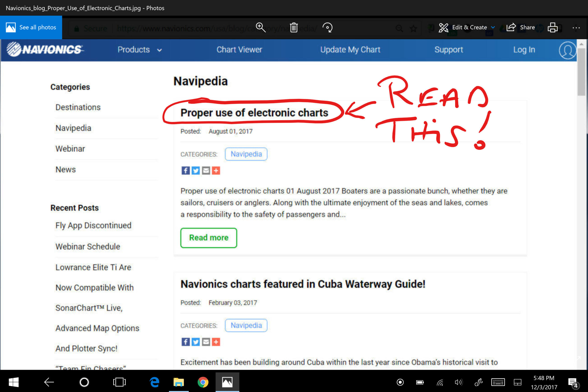Open Cortana search circle

point(84,382)
